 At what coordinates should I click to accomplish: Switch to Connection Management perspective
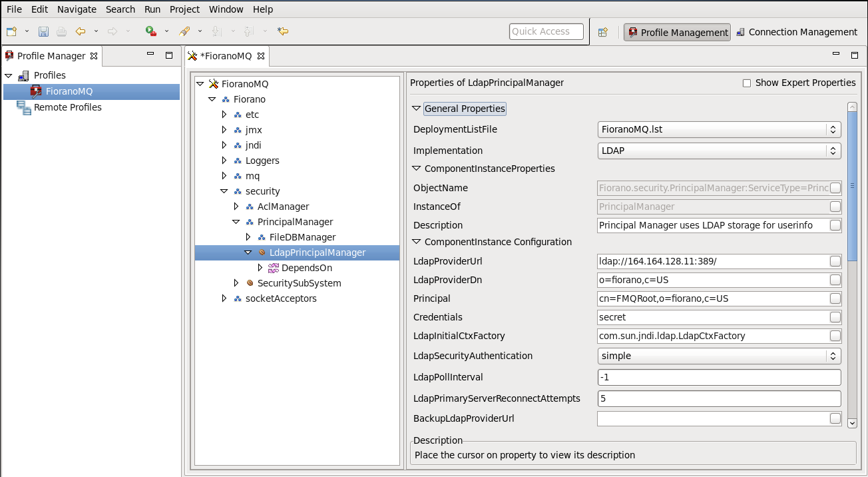coord(797,32)
